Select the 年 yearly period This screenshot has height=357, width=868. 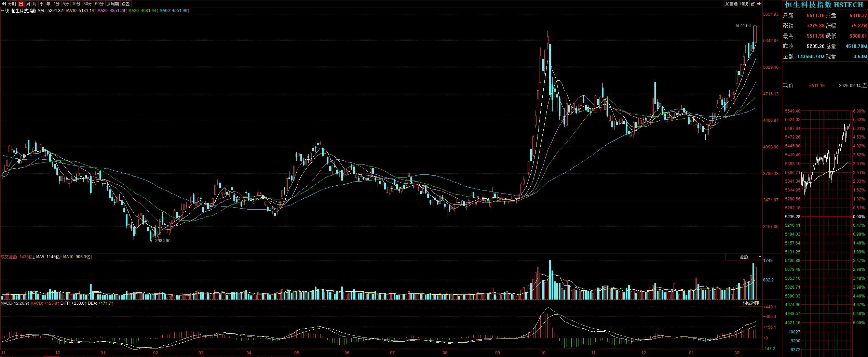[49, 4]
